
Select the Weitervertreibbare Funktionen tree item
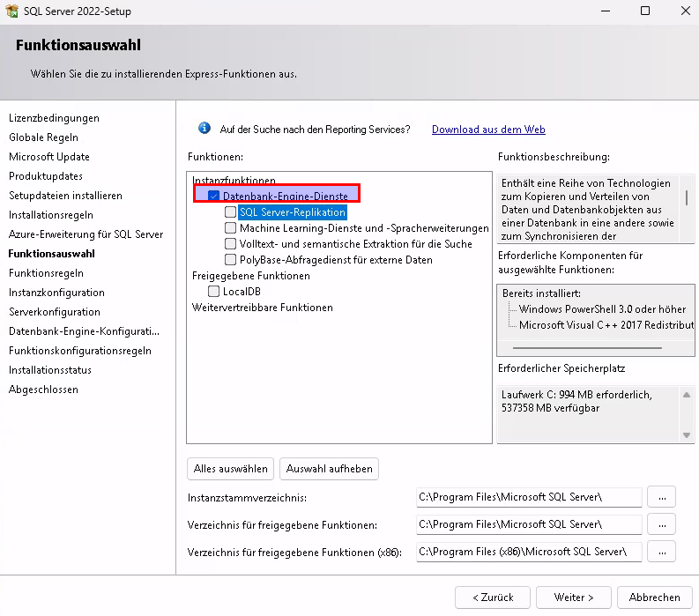263,308
